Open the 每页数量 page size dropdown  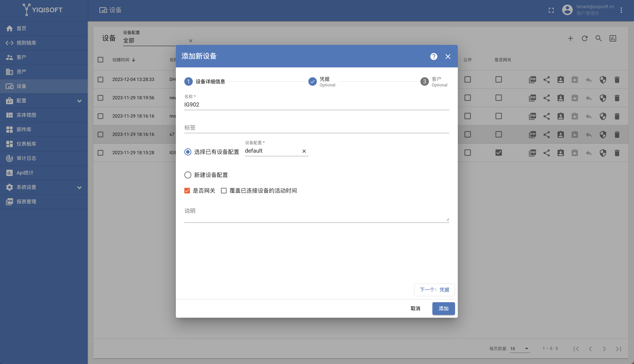[x=520, y=349]
